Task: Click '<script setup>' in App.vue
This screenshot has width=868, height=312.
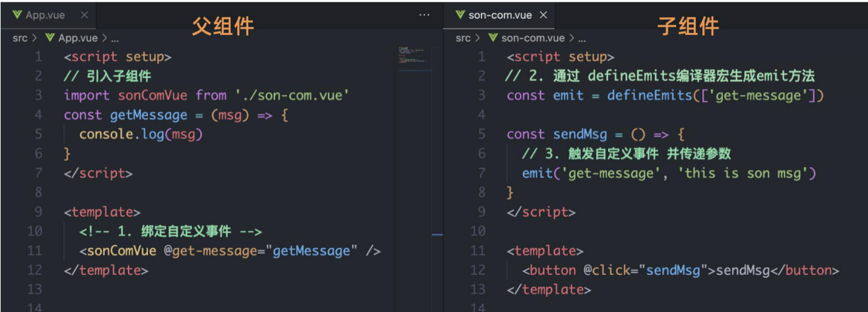Action: [x=118, y=57]
